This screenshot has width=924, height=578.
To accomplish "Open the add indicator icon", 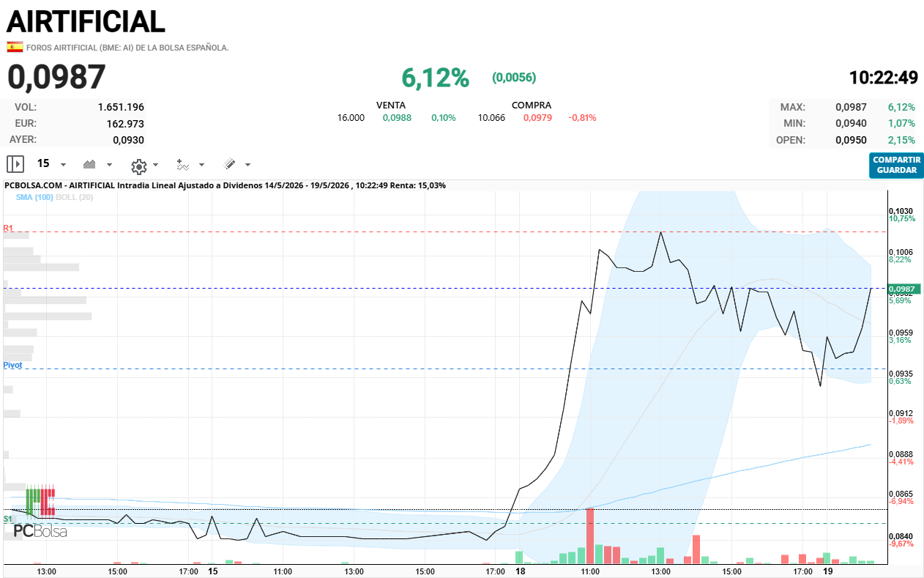I will [183, 164].
